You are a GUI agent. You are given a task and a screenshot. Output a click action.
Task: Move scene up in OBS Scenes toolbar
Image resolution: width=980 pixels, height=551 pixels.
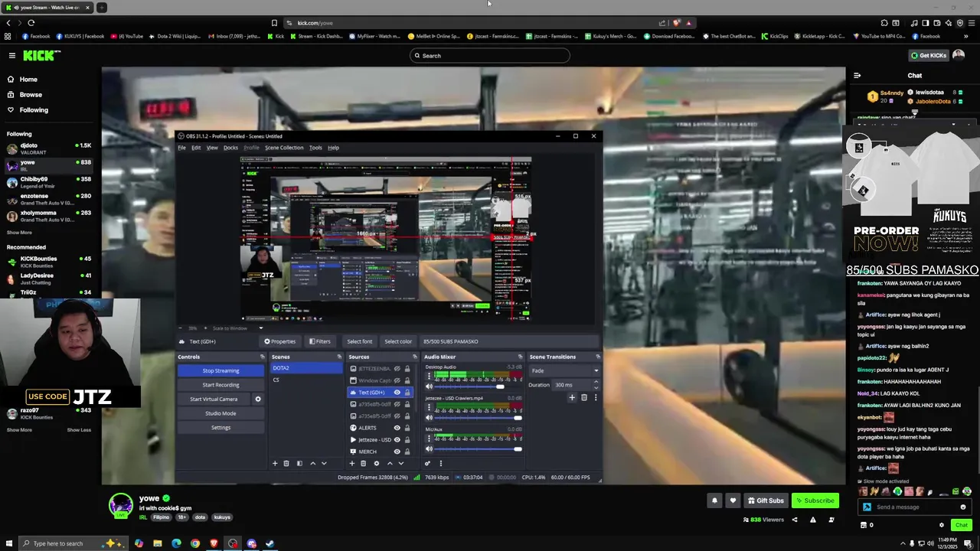pos(312,463)
